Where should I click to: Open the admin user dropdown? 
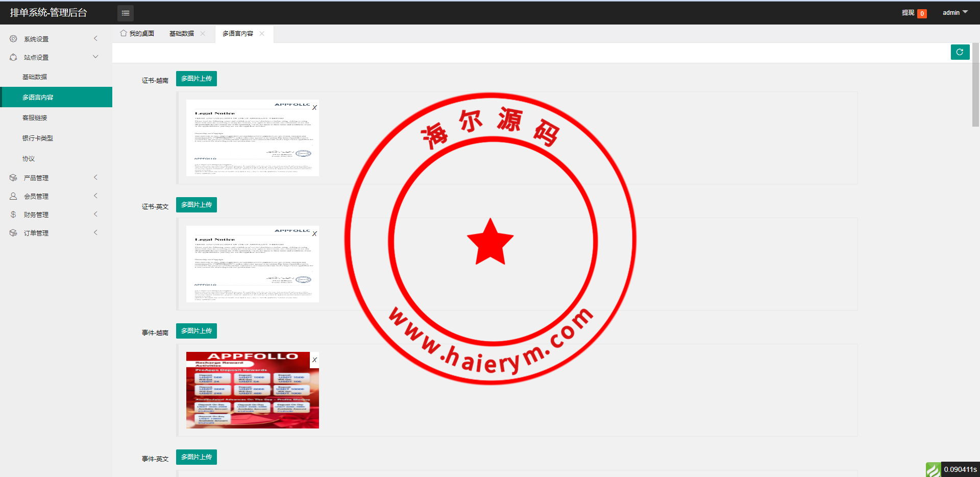(x=954, y=13)
